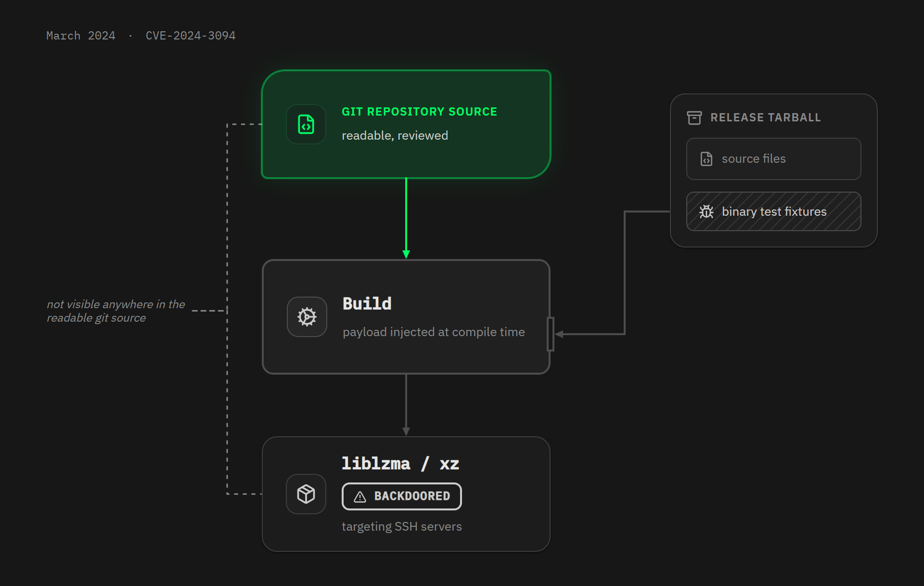Click the archive box icon next to Release Tarball
This screenshot has height=586, width=924.
pyautogui.click(x=694, y=117)
